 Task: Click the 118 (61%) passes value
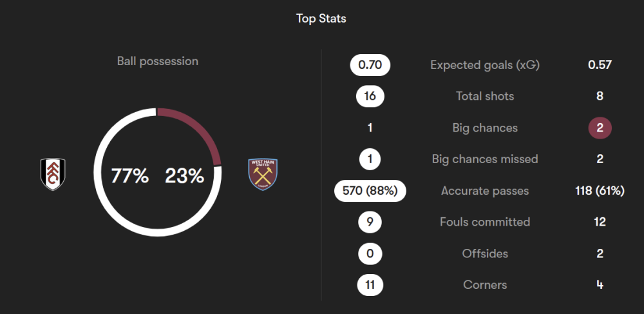click(x=600, y=191)
